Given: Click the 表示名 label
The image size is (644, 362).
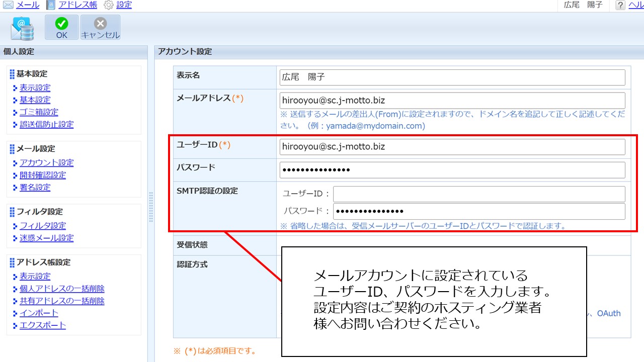Looking at the screenshot, I should [188, 75].
